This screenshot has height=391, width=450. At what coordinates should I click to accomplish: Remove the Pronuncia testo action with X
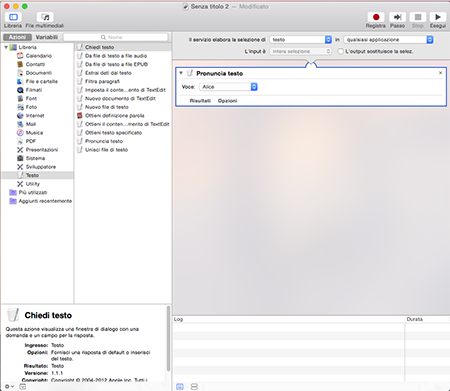pyautogui.click(x=440, y=73)
